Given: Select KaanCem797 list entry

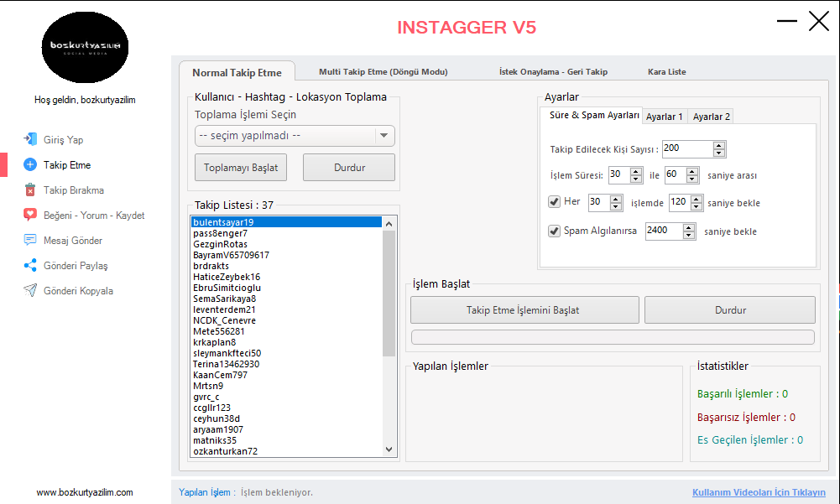Looking at the screenshot, I should (x=287, y=375).
